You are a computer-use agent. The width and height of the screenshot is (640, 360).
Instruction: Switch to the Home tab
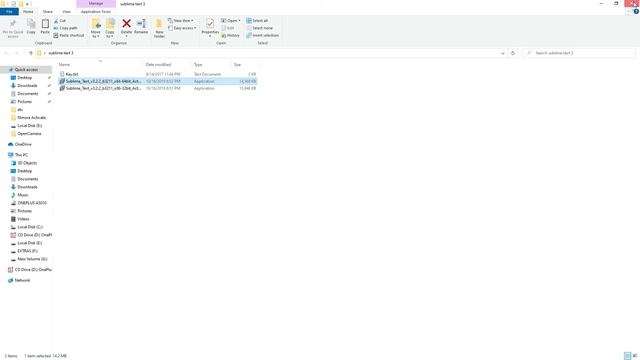(28, 11)
